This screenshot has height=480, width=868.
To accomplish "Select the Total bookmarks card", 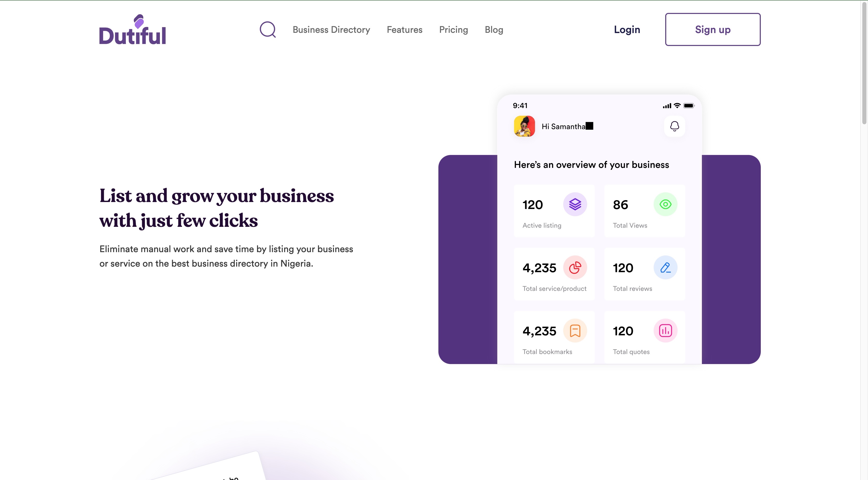I will pyautogui.click(x=554, y=337).
